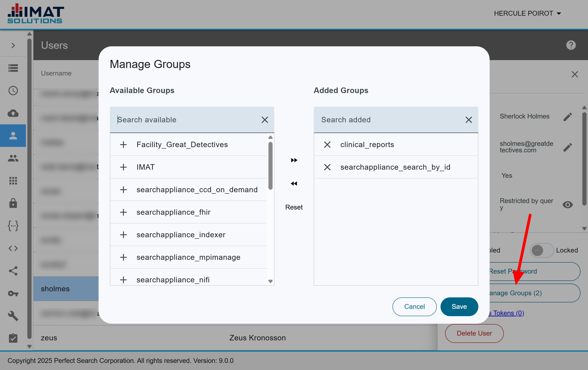This screenshot has height=370, width=588.
Task: Clear the Search added field
Action: click(469, 120)
